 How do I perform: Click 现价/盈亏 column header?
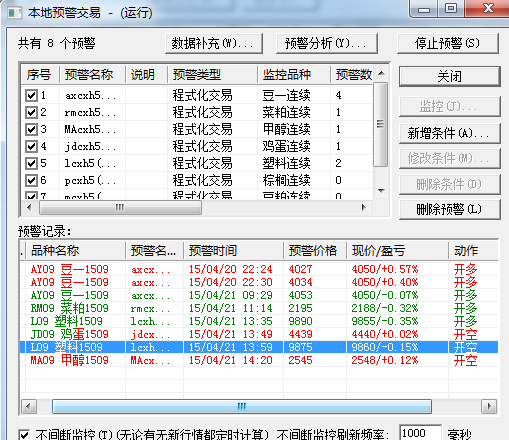pos(397,250)
